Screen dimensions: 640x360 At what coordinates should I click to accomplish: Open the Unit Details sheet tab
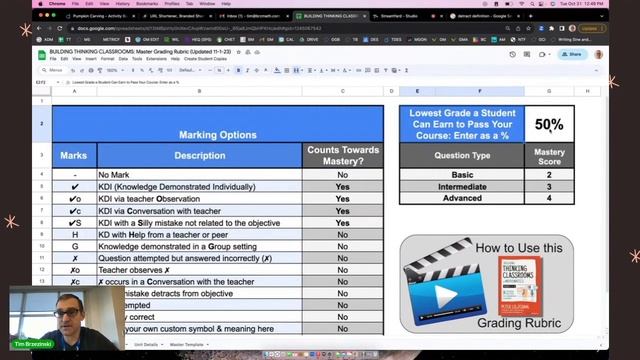tap(149, 344)
